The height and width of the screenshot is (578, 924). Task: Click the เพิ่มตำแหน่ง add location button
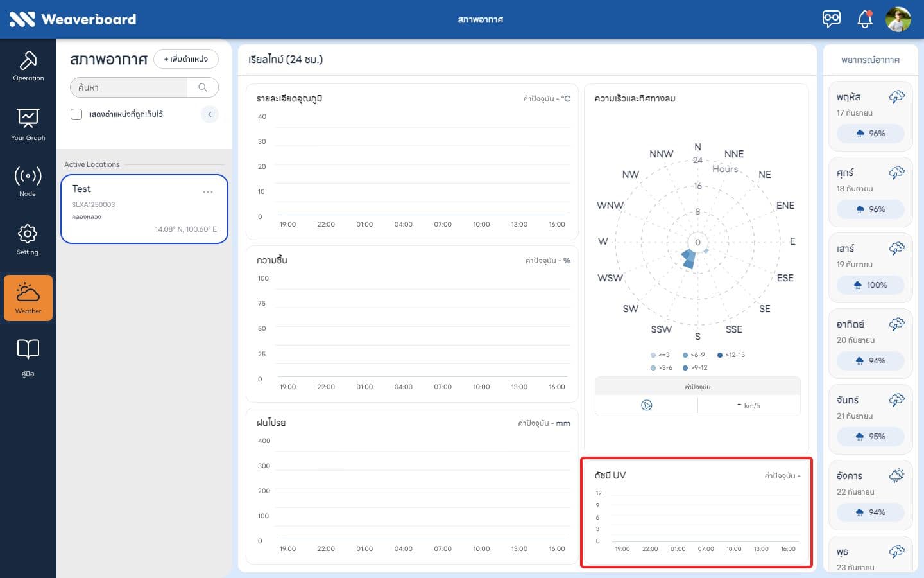(186, 59)
